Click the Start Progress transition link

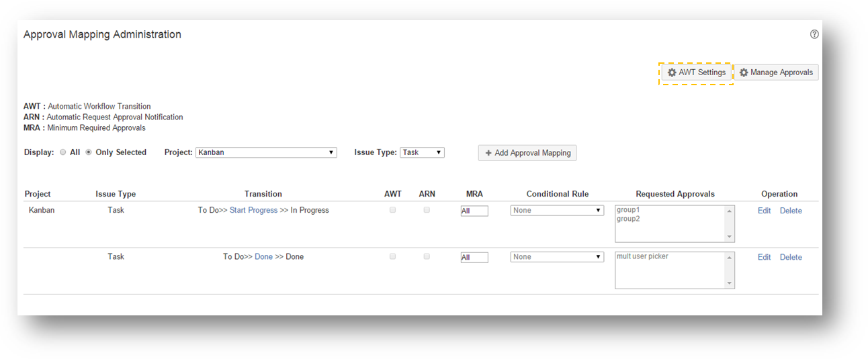click(x=253, y=211)
